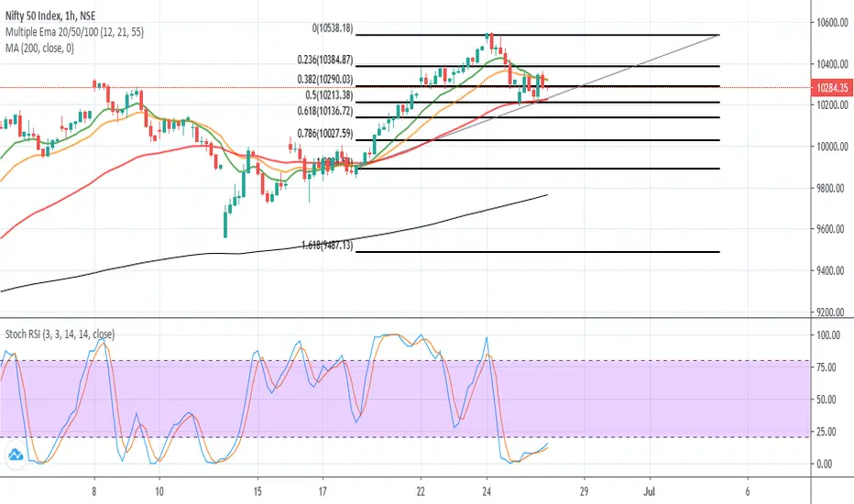
Task: Select the 0.236(10384.87) retracement label
Action: click(x=325, y=60)
